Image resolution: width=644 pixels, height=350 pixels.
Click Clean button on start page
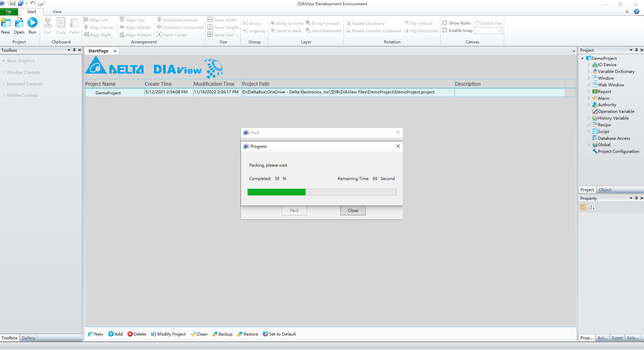tap(199, 334)
